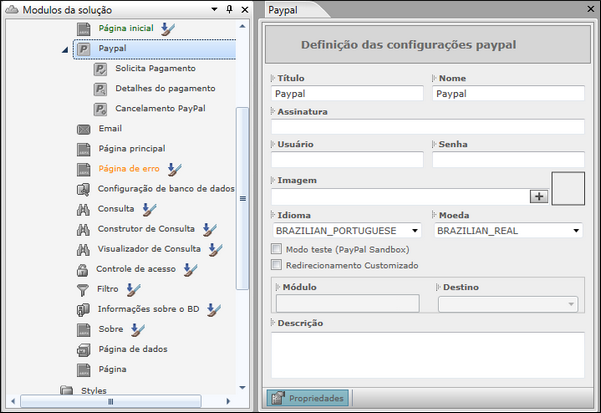Click the Email module envelope icon
601x413 pixels.
tap(85, 129)
